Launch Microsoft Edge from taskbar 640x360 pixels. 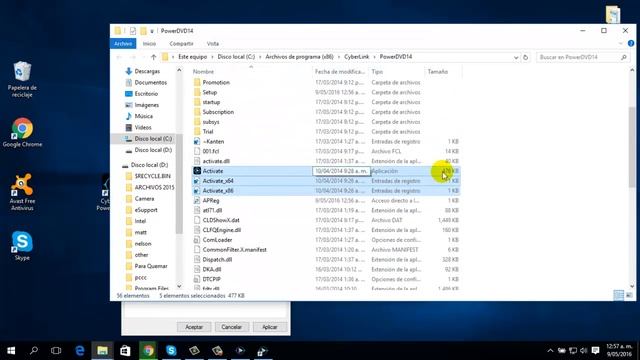[80, 351]
